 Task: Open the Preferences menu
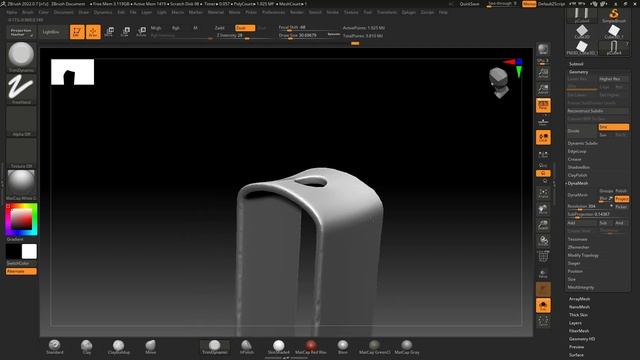tap(273, 12)
